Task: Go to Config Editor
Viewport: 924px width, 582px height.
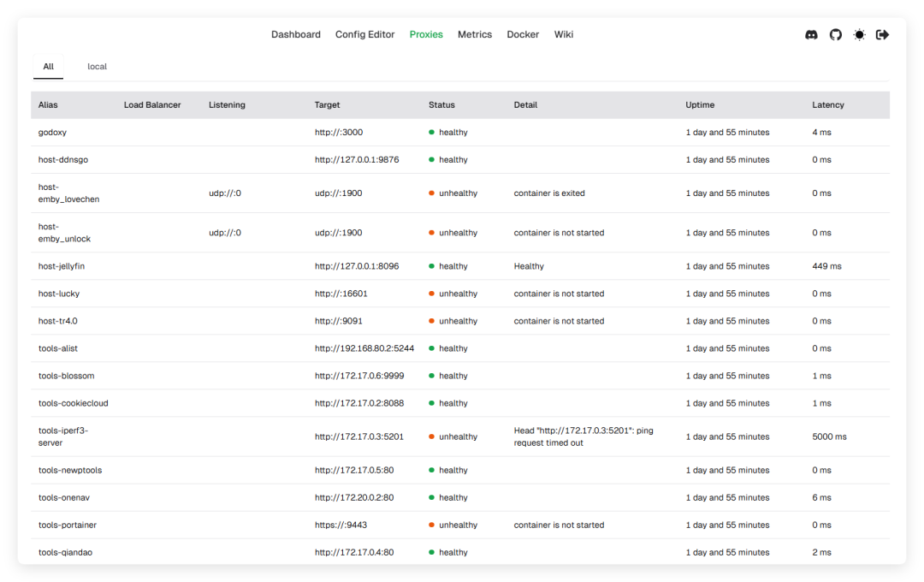Action: (x=364, y=35)
